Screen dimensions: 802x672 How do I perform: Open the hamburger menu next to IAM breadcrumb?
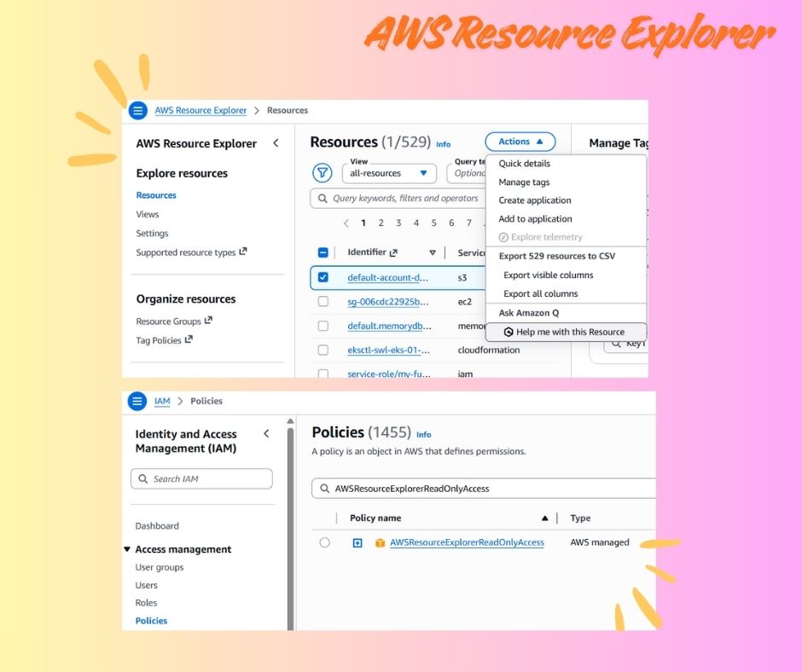coord(137,401)
